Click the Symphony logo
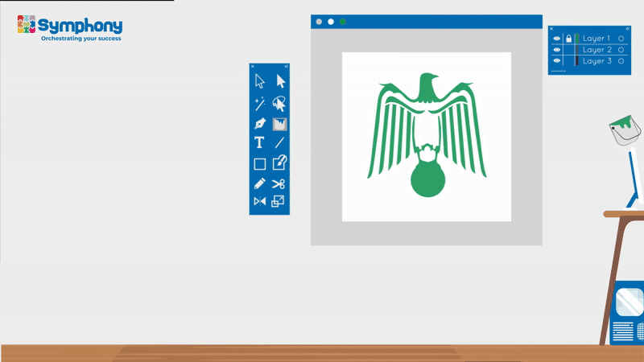 (69, 27)
